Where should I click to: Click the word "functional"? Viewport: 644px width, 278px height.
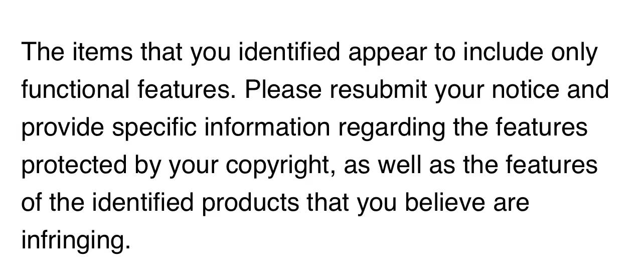[74, 90]
